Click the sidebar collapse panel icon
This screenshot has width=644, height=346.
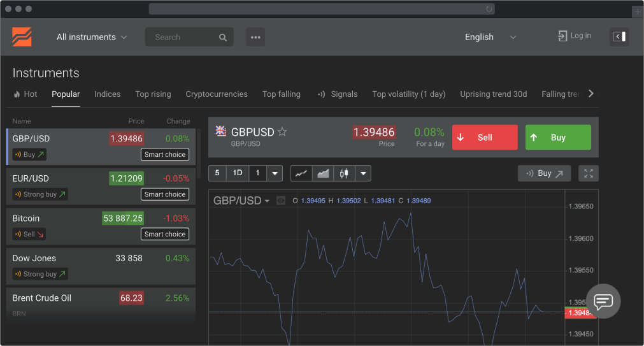point(619,37)
